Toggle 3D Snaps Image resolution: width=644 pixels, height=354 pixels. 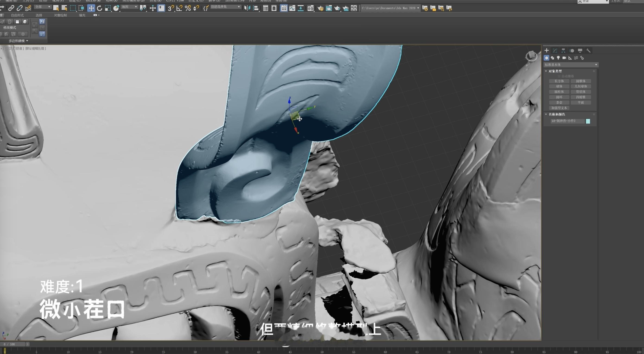click(171, 8)
